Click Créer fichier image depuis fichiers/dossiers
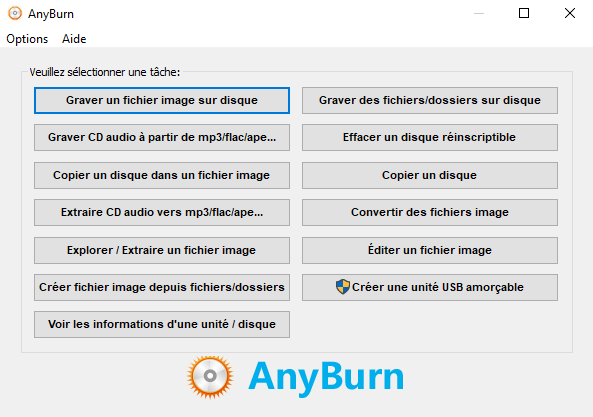Screen dimensions: 593x417 tap(162, 287)
